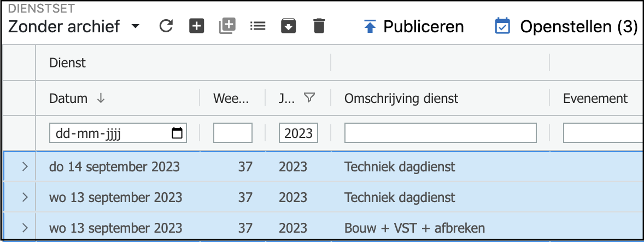The image size is (644, 242).
Task: Click the Evenement column header
Action: [x=595, y=99]
